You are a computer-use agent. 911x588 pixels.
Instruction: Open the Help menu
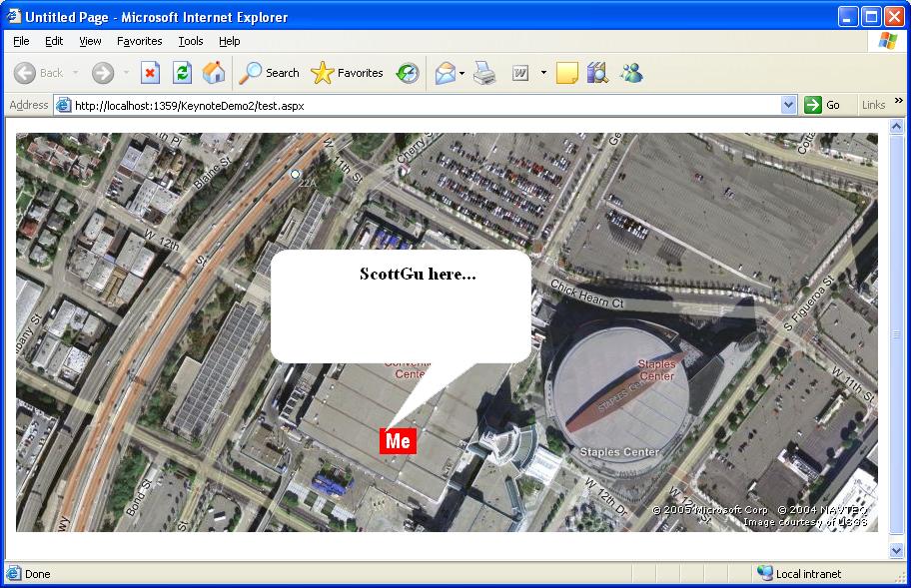point(230,41)
